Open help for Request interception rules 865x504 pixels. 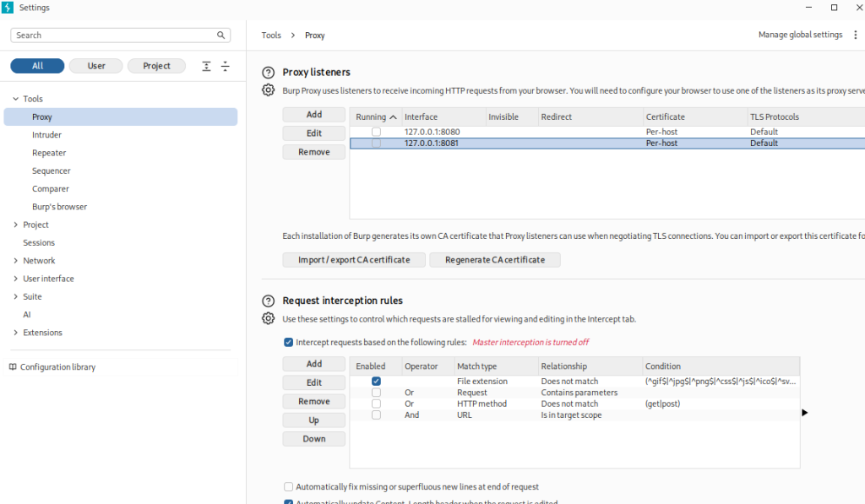click(x=268, y=301)
